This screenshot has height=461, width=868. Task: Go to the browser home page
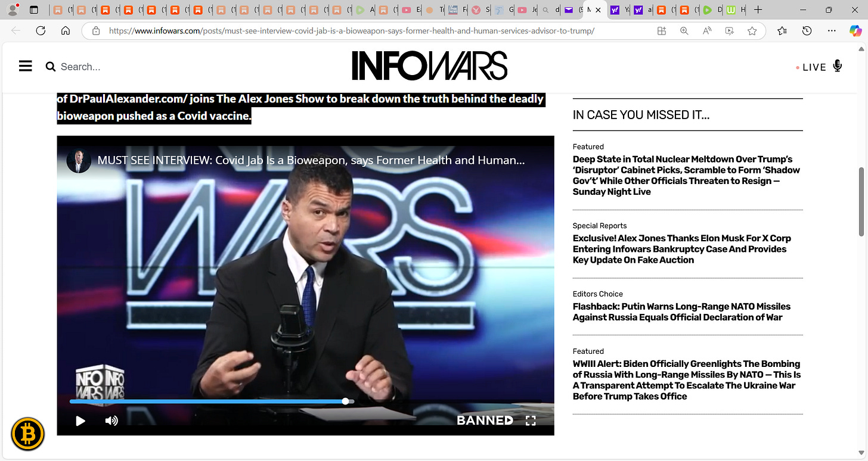click(x=66, y=31)
